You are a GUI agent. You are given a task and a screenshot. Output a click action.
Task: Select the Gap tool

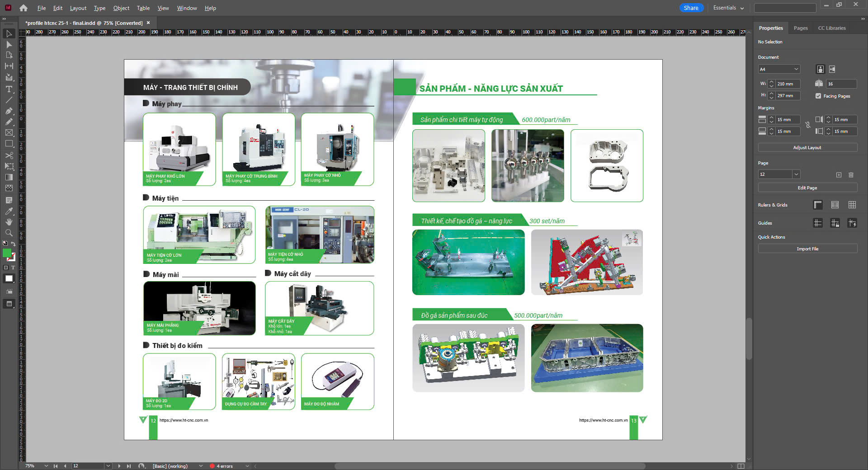coord(9,66)
